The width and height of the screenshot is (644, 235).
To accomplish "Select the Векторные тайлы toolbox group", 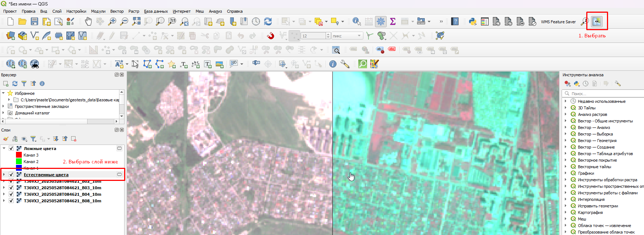I will 594,167.
